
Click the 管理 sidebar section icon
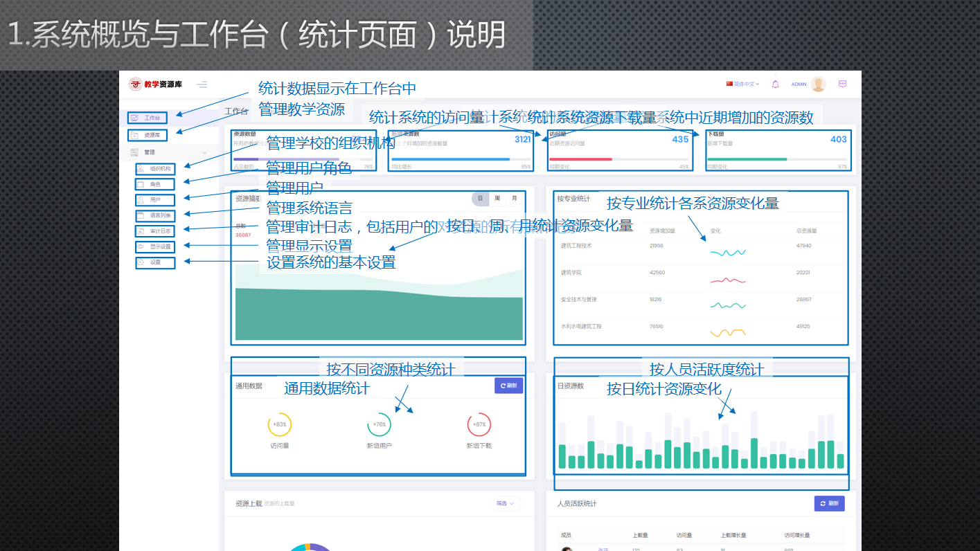point(134,152)
